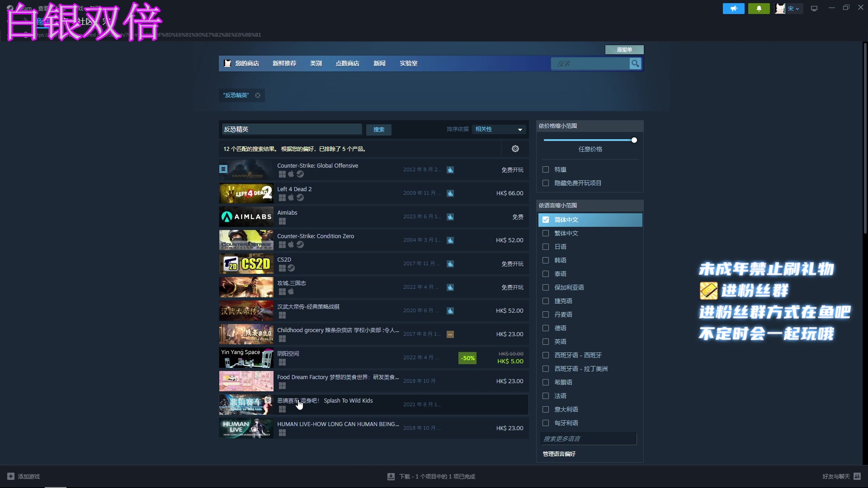Screen dimensions: 868x488
Task: Open friends and chat icon
Action: tap(857, 476)
